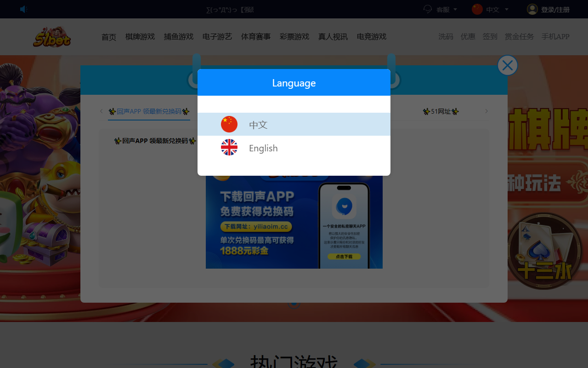Switch to 回声APP 领最新兑换码 tab

(x=149, y=112)
